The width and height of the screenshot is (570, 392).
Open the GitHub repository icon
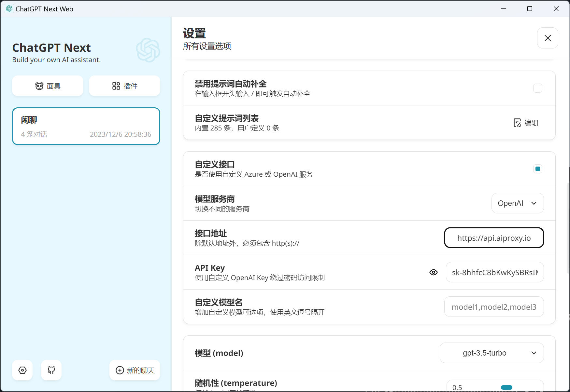(x=51, y=370)
